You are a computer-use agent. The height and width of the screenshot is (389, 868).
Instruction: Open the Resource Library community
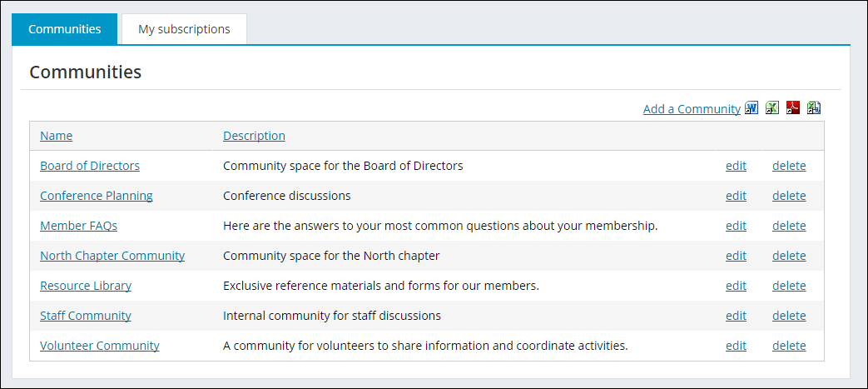click(86, 286)
